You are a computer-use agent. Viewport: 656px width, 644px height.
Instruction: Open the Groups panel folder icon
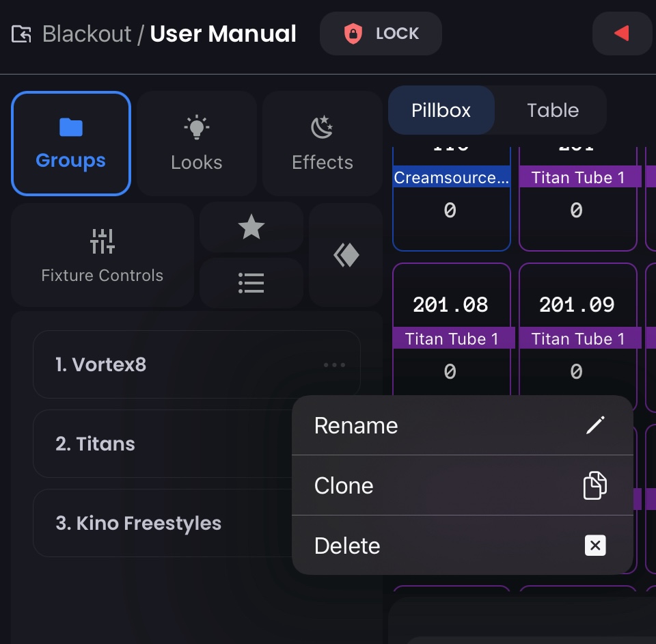70,126
